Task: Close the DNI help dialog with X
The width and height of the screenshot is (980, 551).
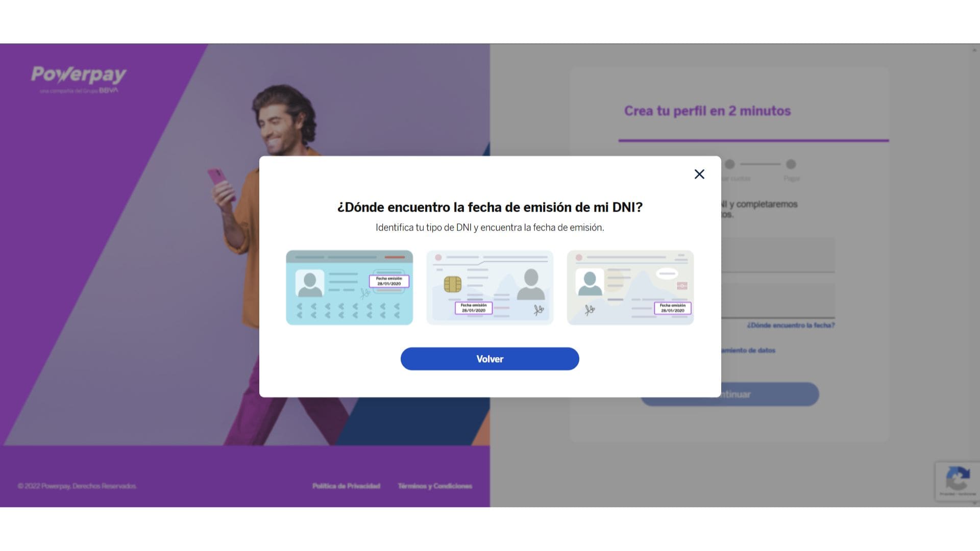Action: pyautogui.click(x=699, y=174)
